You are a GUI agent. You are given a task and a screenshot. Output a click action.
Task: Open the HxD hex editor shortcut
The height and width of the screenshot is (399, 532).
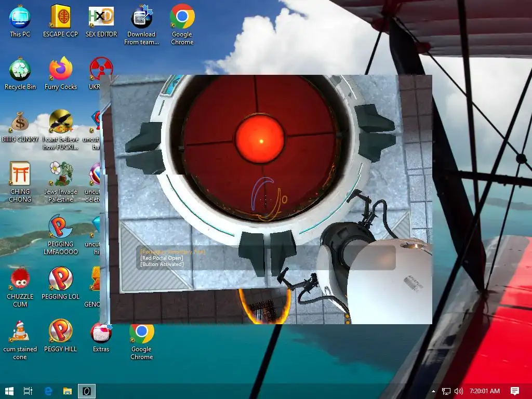point(101,21)
